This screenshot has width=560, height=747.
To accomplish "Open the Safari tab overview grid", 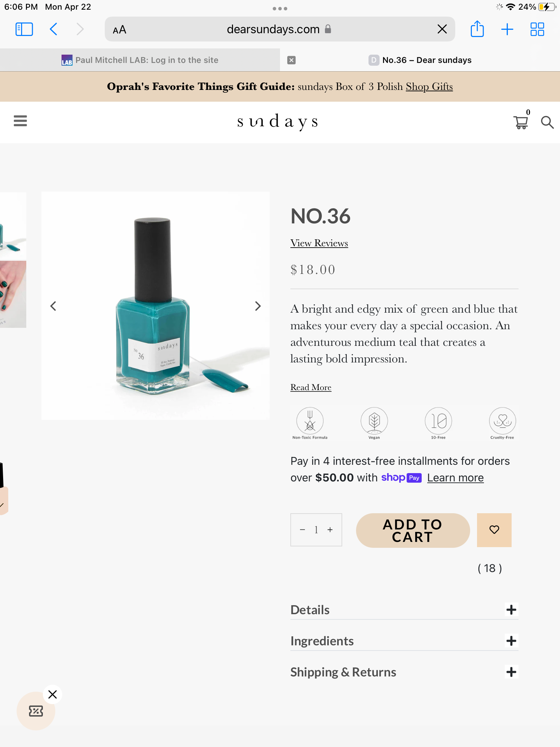I will 537,29.
